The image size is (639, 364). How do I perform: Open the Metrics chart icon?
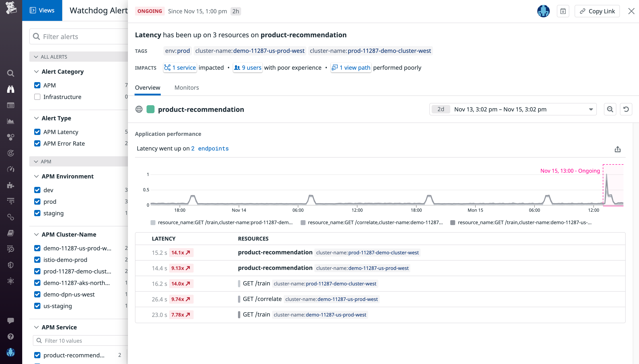click(10, 121)
